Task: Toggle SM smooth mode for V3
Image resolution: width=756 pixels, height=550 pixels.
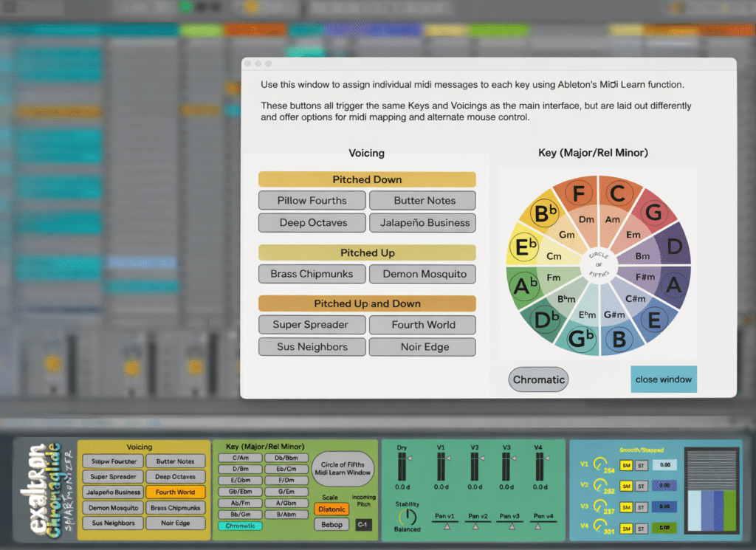Action: point(626,507)
